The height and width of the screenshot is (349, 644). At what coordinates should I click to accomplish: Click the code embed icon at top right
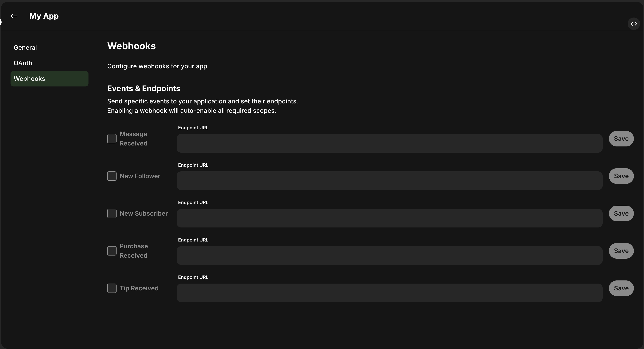click(x=634, y=24)
